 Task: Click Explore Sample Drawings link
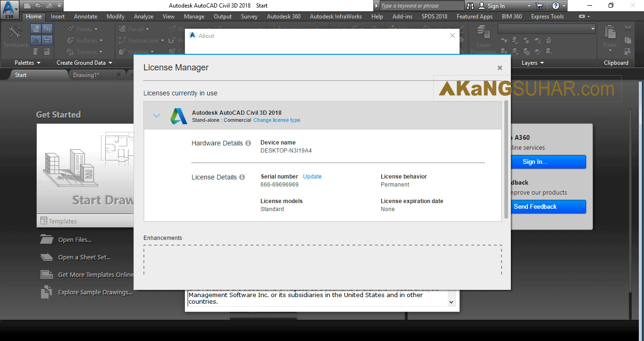pos(95,292)
